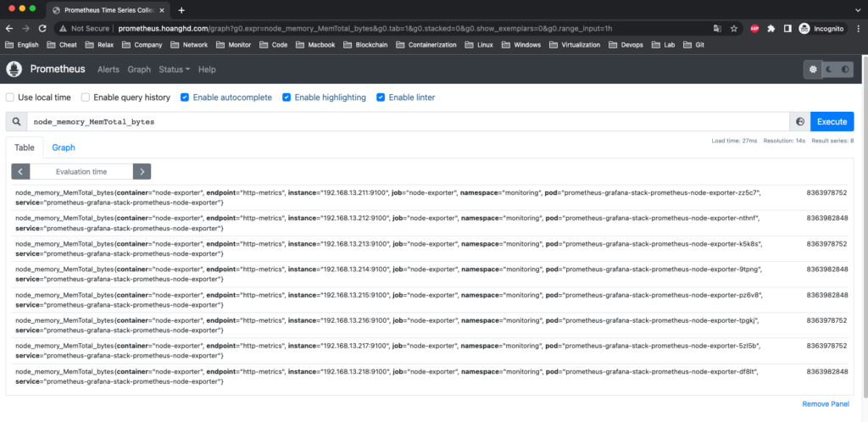Toggle the browser side panel icon
The height and width of the screenshot is (422, 868).
click(x=787, y=28)
